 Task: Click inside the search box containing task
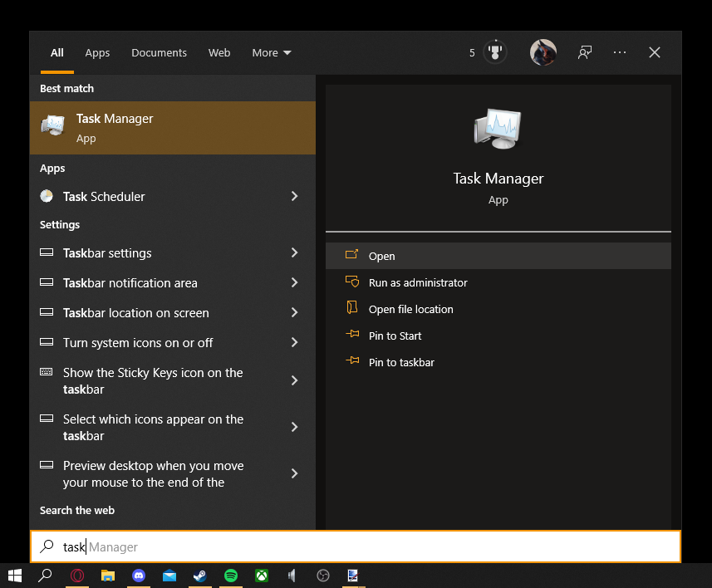tap(356, 546)
